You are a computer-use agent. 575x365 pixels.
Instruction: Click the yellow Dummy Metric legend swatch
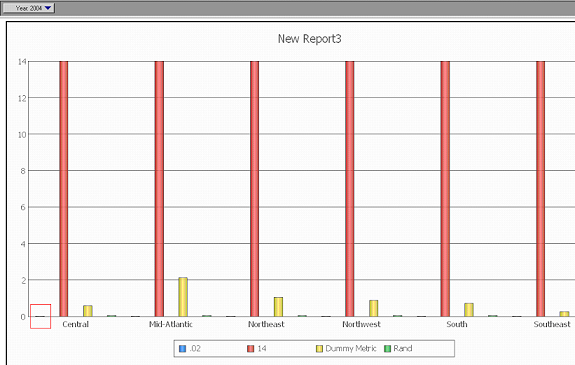(319, 348)
